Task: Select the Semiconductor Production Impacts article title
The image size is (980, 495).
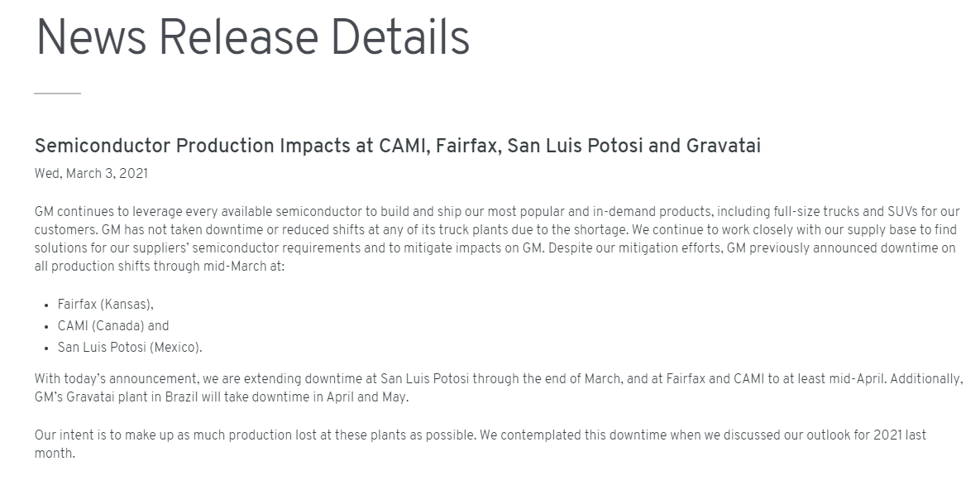Action: [397, 146]
